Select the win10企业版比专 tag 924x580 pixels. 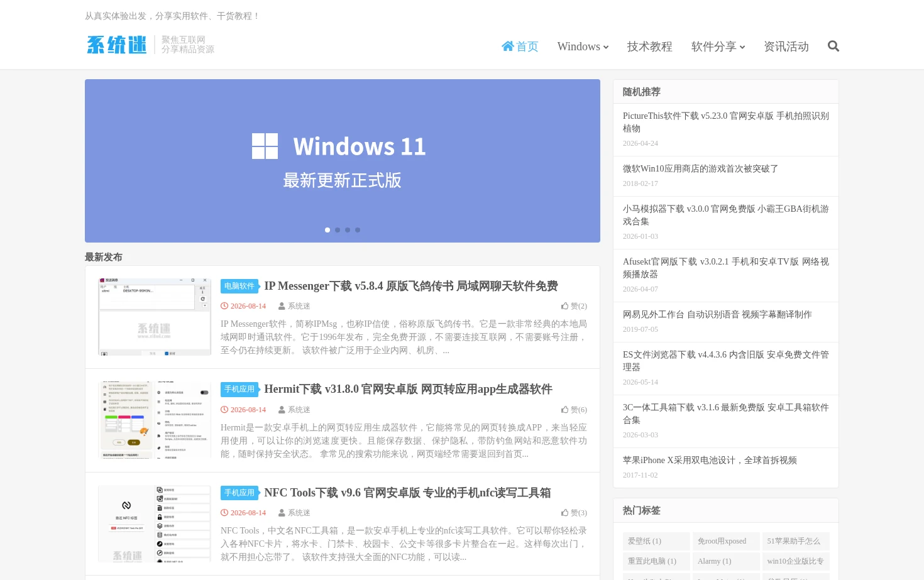[796, 561]
